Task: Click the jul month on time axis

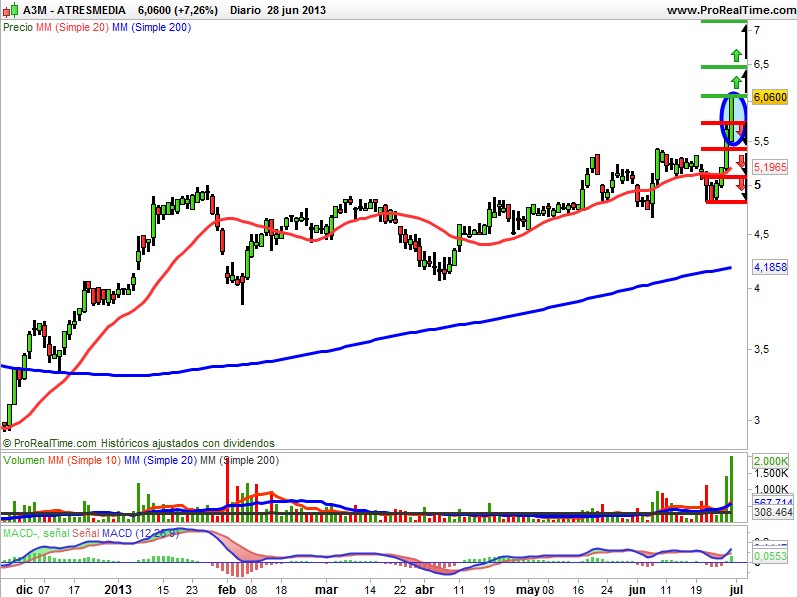Action: 736,590
